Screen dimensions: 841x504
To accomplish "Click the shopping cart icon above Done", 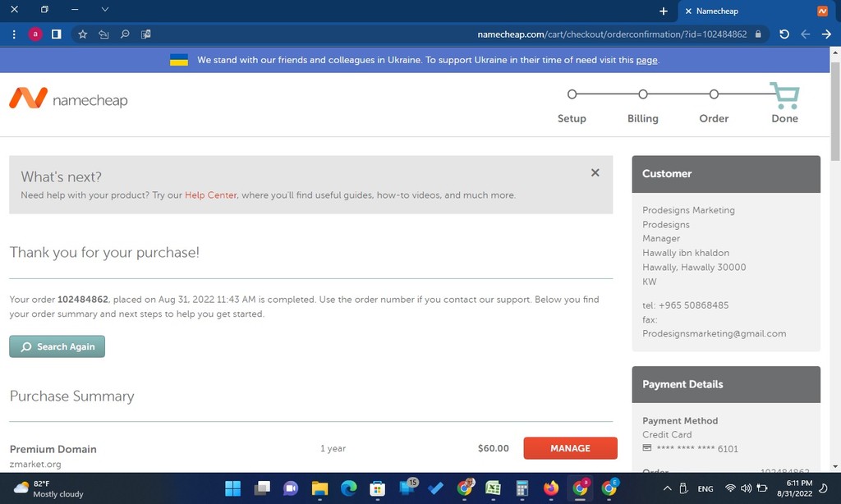I will coord(784,95).
